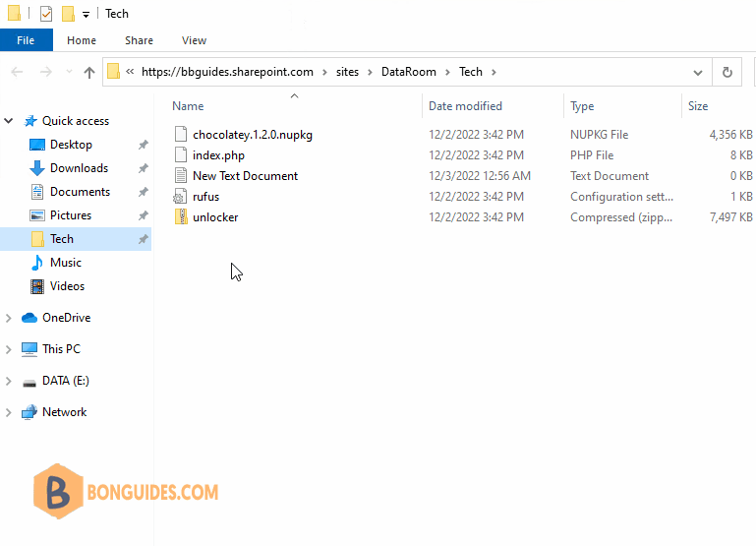Click the Tech breadcrumb segment

(x=471, y=72)
